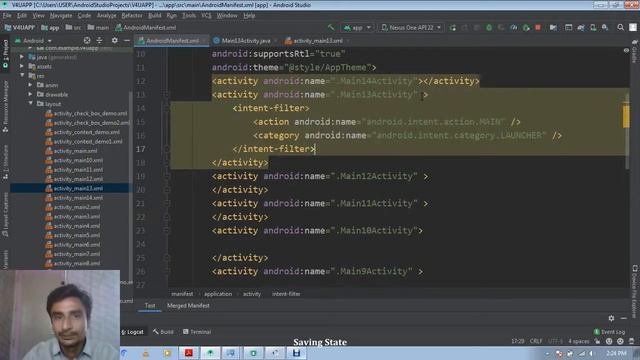Click line 17 closing intent-filter tag
This screenshot has height=360, width=640.
[274, 149]
